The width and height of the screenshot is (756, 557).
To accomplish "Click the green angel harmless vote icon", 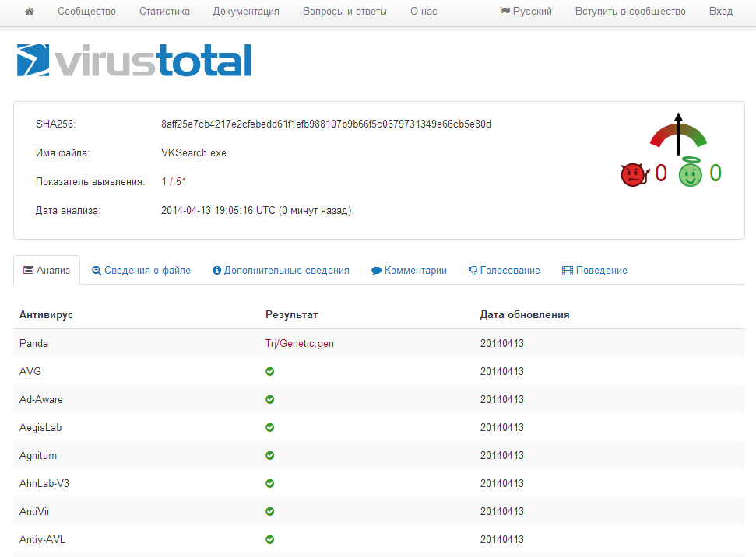I will 690,173.
